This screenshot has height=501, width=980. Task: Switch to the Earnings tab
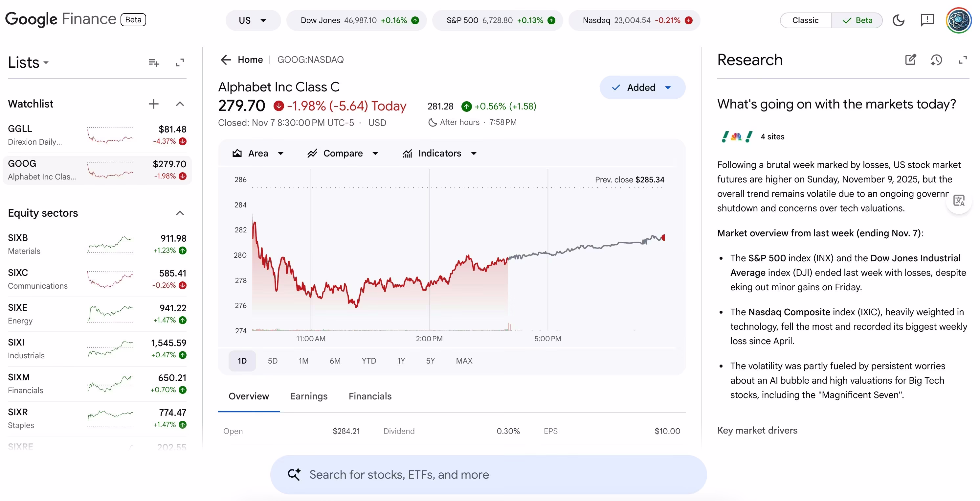(x=308, y=396)
